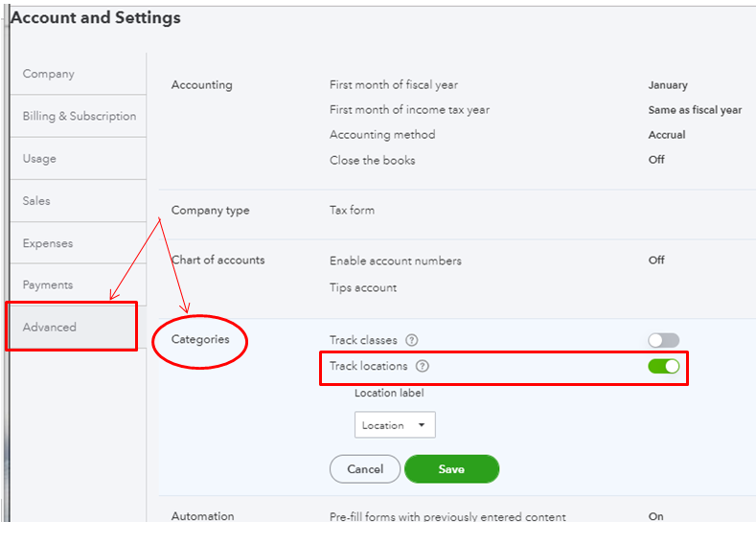The width and height of the screenshot is (756, 544).
Task: Open the Expenses tab
Action: [x=48, y=243]
